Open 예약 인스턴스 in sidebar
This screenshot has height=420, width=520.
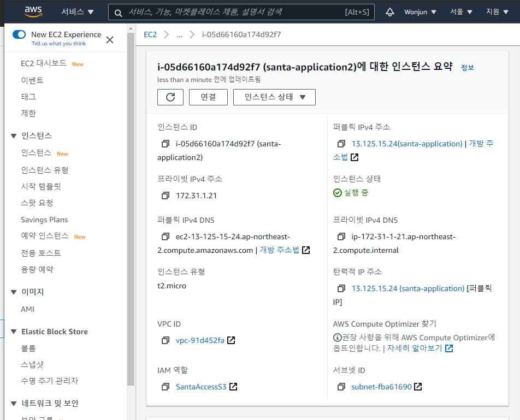coord(44,236)
